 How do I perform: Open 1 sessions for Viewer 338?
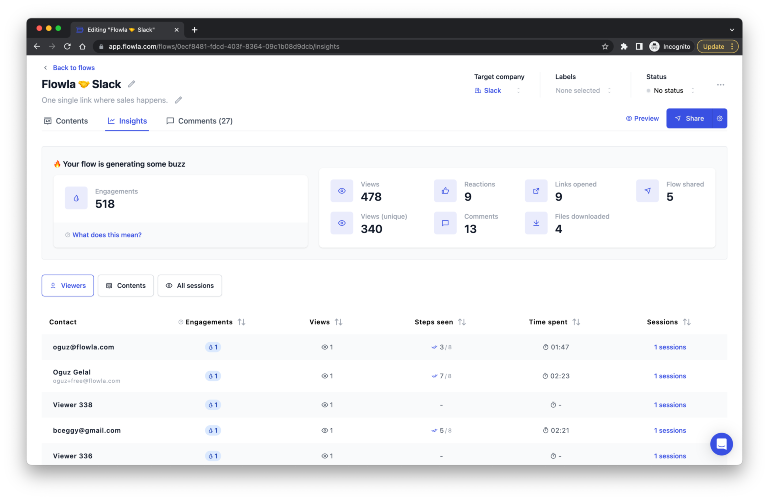670,405
